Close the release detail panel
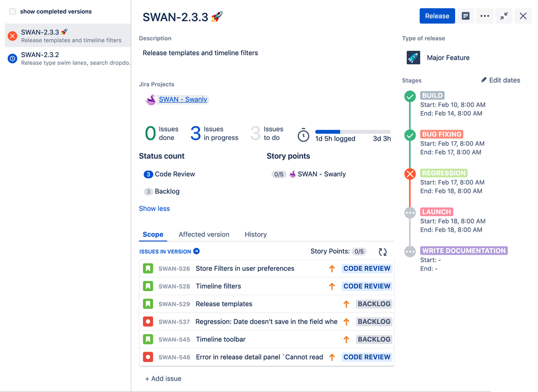Image resolution: width=538 pixels, height=392 pixels. point(523,16)
